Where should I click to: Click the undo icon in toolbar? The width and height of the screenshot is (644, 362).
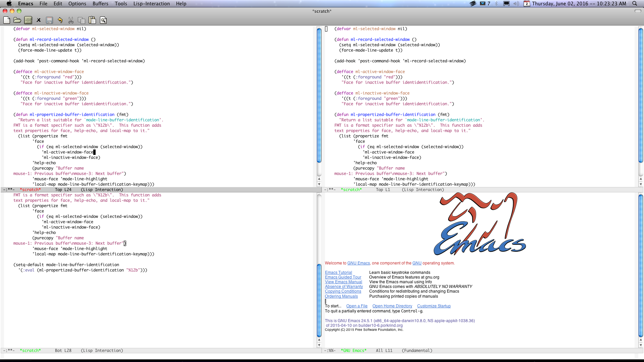pyautogui.click(x=60, y=20)
